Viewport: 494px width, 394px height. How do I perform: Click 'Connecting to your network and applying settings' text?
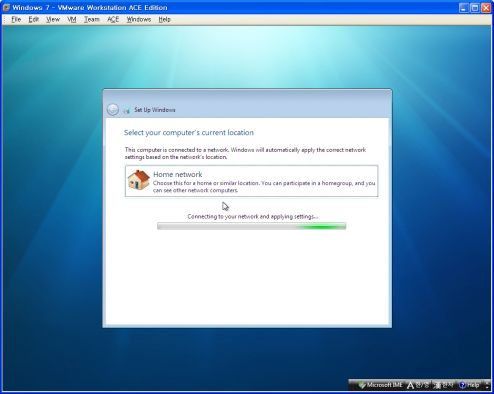click(x=253, y=217)
